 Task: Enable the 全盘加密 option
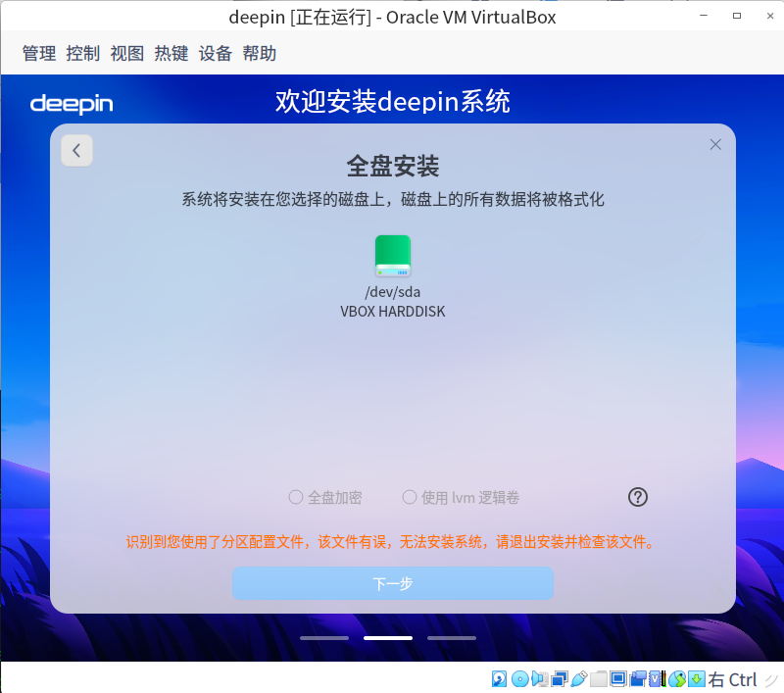point(295,497)
